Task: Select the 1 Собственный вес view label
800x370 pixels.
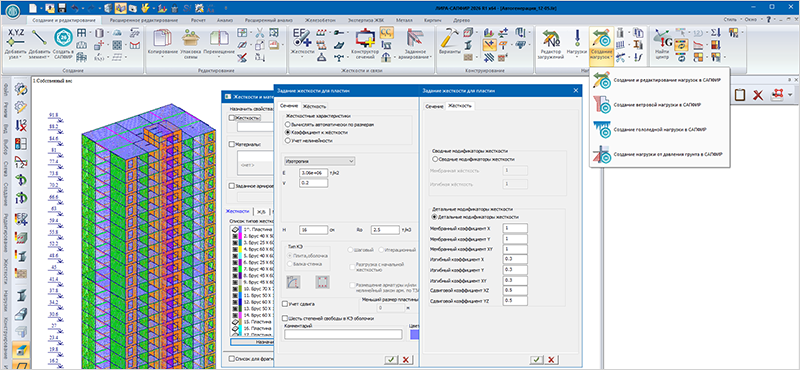Action: pyautogui.click(x=52, y=81)
